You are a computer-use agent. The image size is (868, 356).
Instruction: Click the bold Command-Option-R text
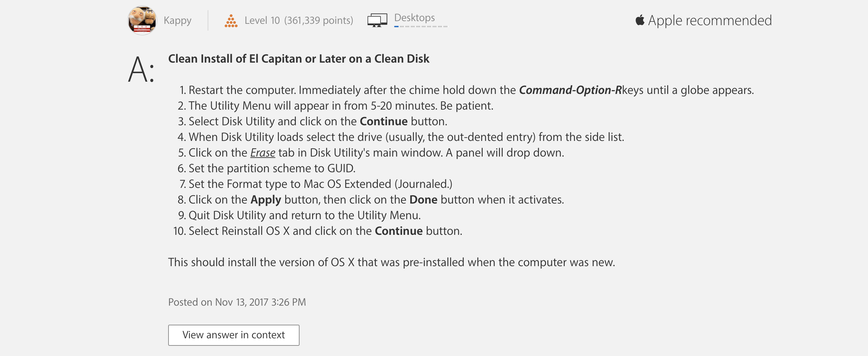point(570,90)
